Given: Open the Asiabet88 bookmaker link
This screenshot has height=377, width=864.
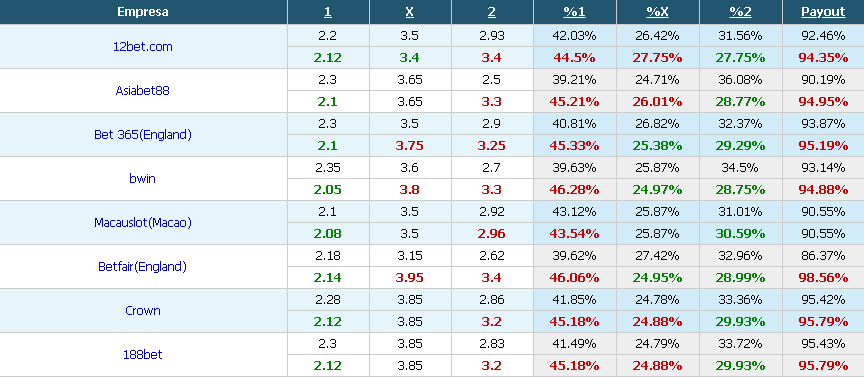Looking at the screenshot, I should 143,90.
